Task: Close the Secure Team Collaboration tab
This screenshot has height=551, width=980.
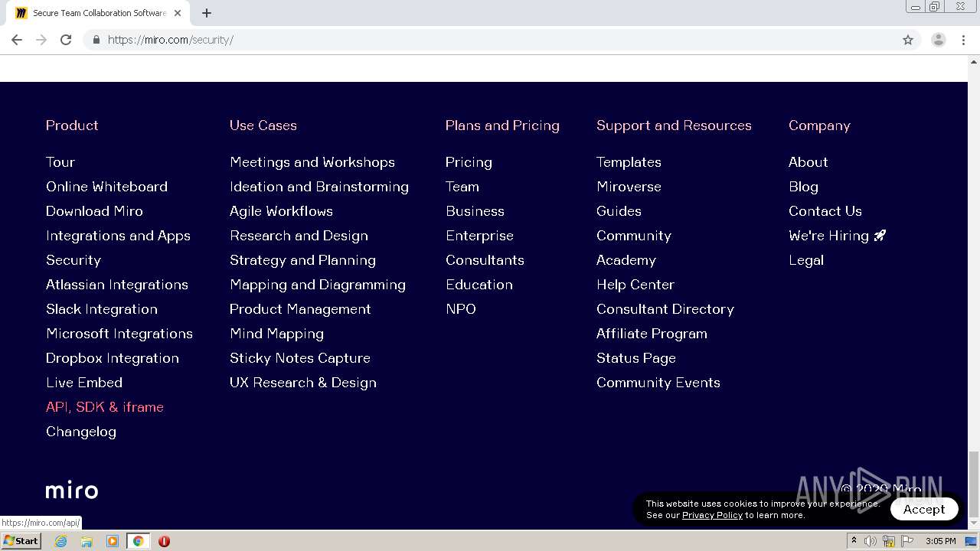Action: click(x=178, y=13)
